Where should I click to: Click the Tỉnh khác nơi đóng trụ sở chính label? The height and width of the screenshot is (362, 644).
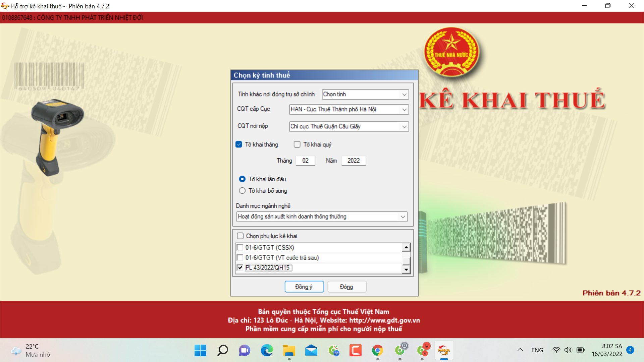tap(276, 94)
